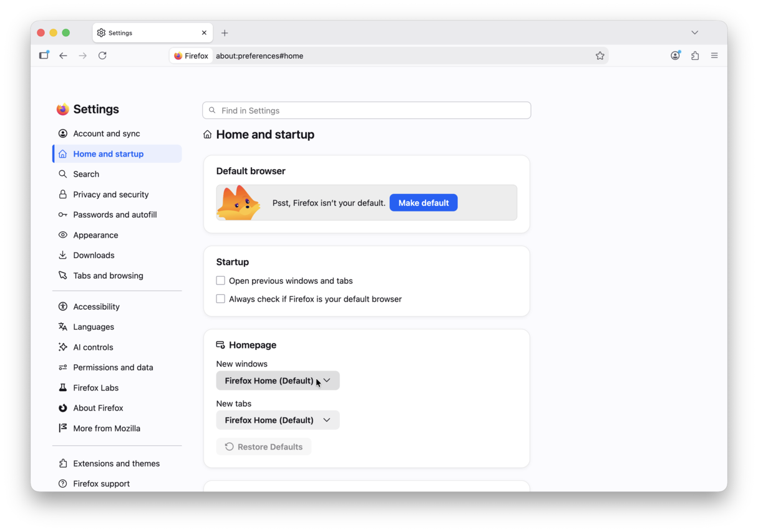This screenshot has height=532, width=758.
Task: Reload the page with the refresh icon
Action: [102, 56]
